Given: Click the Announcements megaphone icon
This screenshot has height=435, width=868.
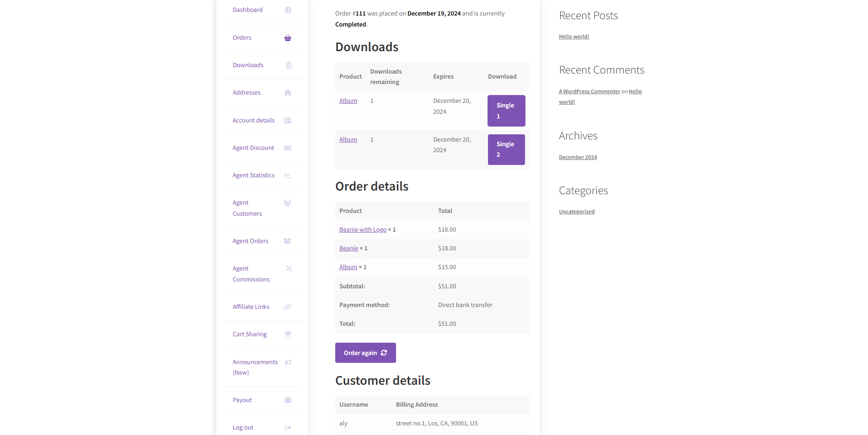Looking at the screenshot, I should tap(288, 362).
